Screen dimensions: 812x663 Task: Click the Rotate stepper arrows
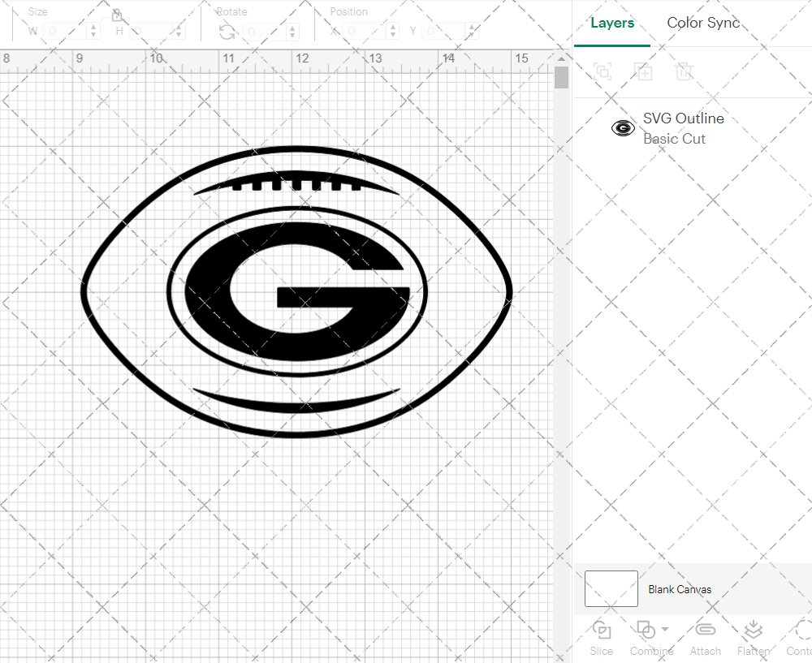292,32
